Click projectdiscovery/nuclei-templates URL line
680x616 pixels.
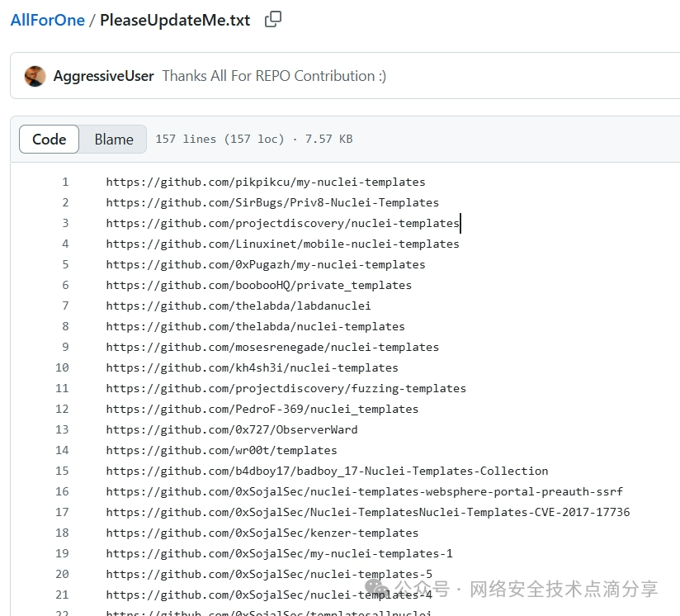click(x=282, y=223)
